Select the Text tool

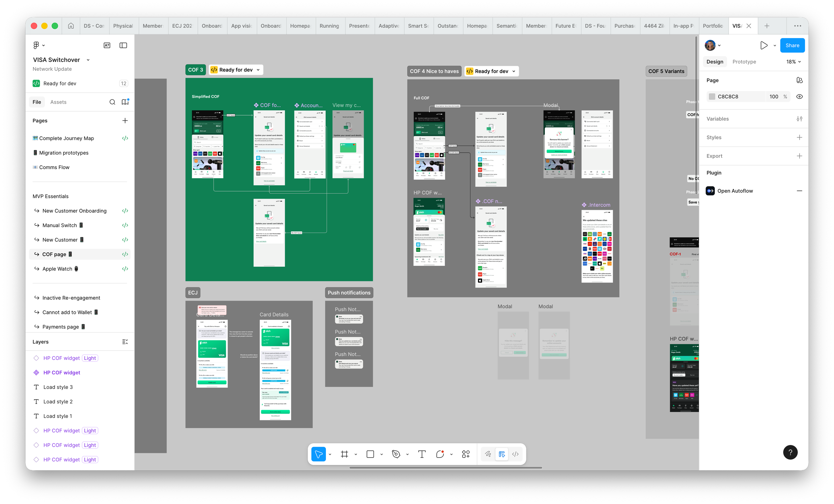click(x=422, y=454)
